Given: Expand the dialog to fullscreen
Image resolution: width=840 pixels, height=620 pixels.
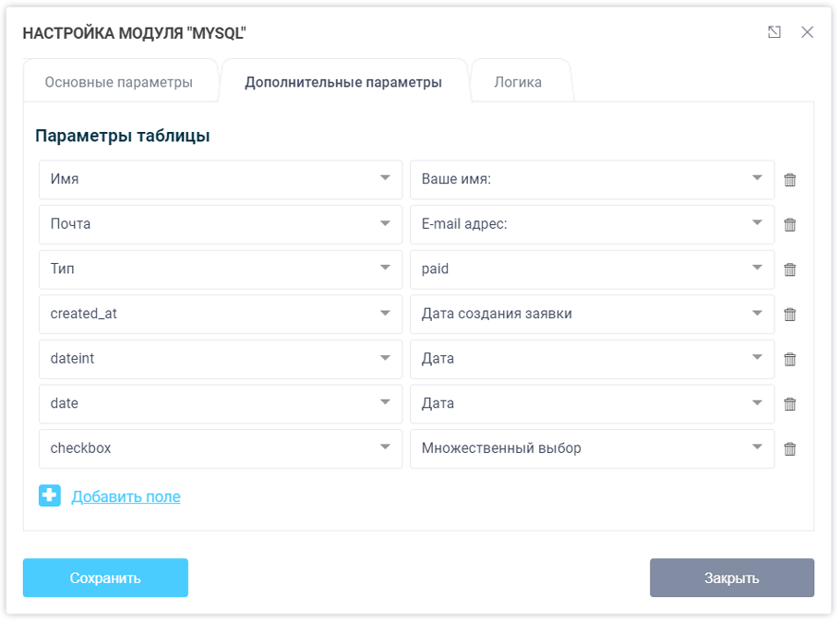Looking at the screenshot, I should coord(774,31).
